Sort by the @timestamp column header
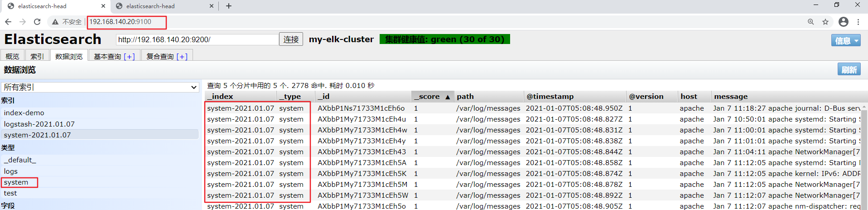 (x=575, y=96)
